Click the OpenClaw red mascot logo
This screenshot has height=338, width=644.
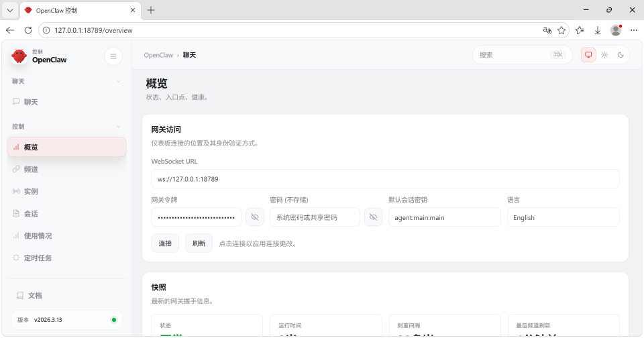pos(19,56)
